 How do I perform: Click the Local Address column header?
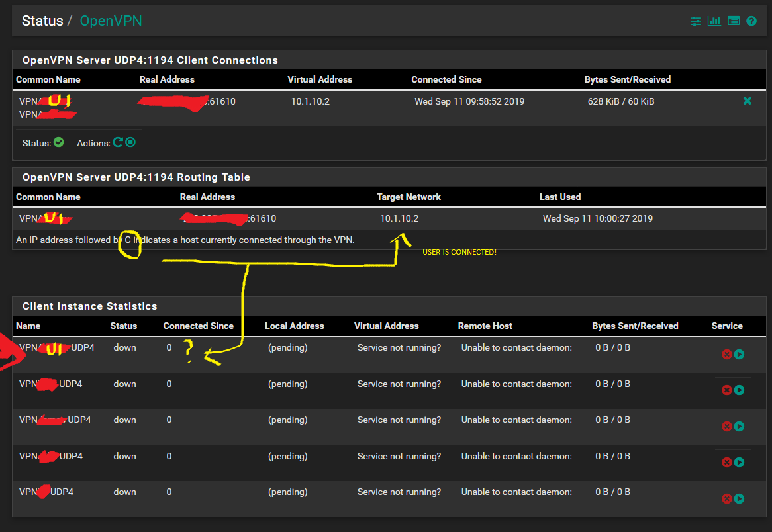[295, 326]
